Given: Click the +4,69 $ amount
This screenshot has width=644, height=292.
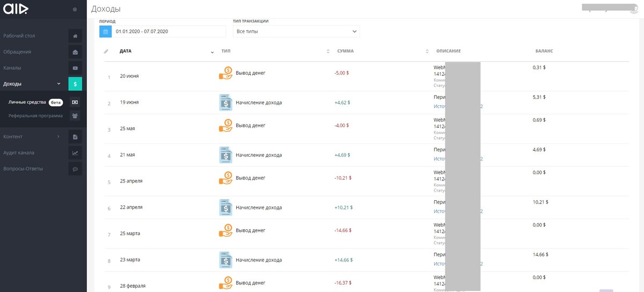Looking at the screenshot, I should pyautogui.click(x=342, y=155).
